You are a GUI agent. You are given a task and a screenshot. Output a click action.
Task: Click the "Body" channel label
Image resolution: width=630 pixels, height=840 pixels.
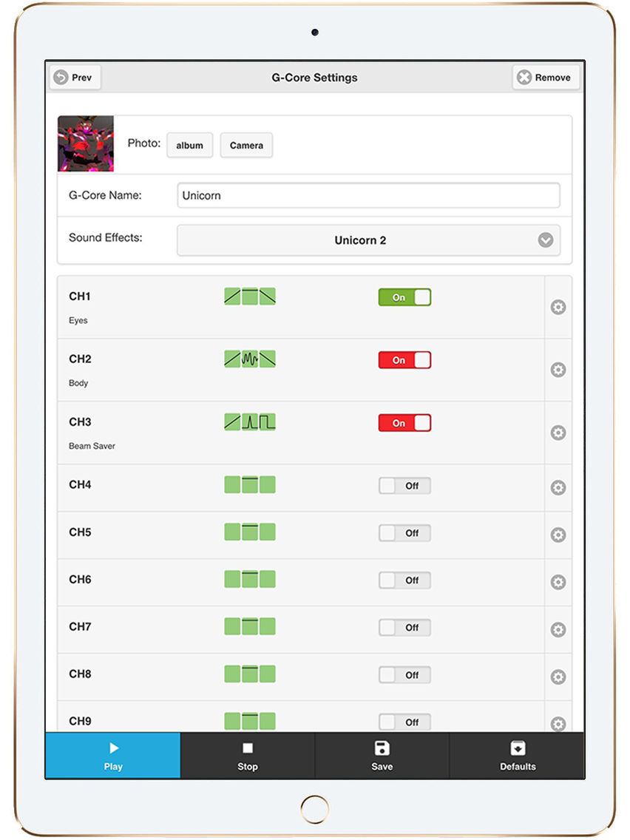[78, 383]
